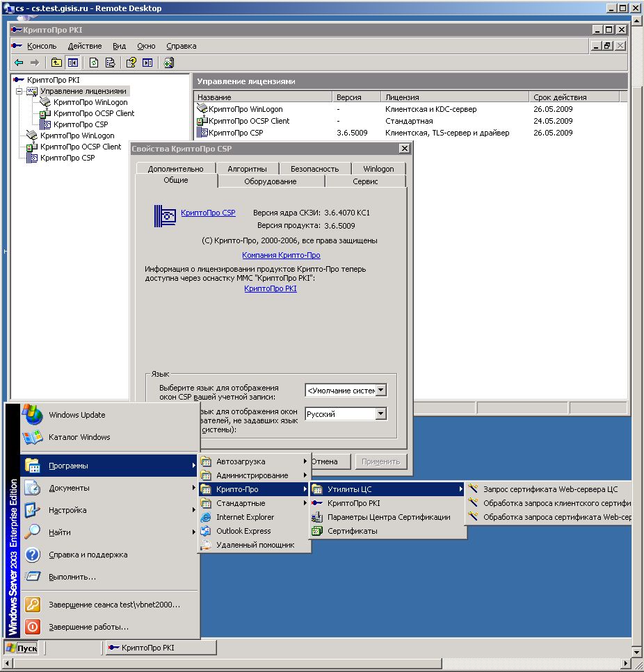This screenshot has width=644, height=672.
Task: Click the Компания Крипто-Про link
Action: (x=281, y=255)
